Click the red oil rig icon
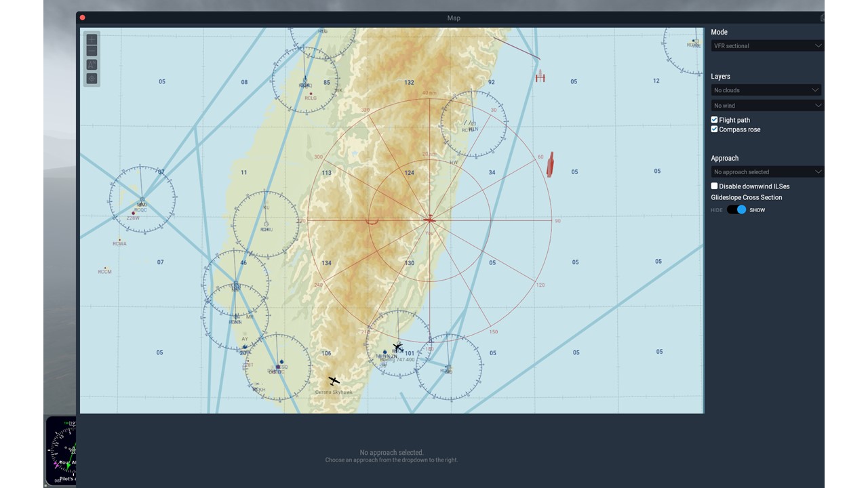The height and width of the screenshot is (488, 868). (540, 75)
